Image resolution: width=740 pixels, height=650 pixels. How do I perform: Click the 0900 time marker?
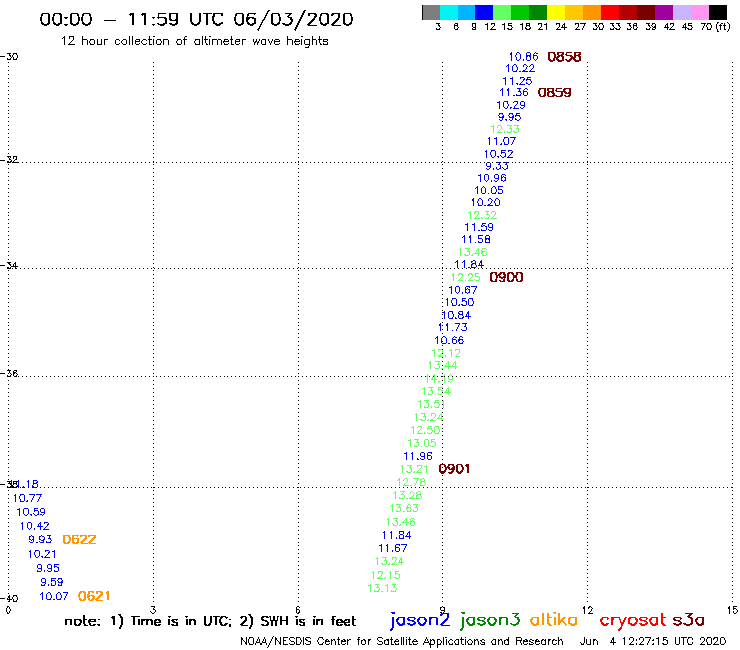point(506,277)
